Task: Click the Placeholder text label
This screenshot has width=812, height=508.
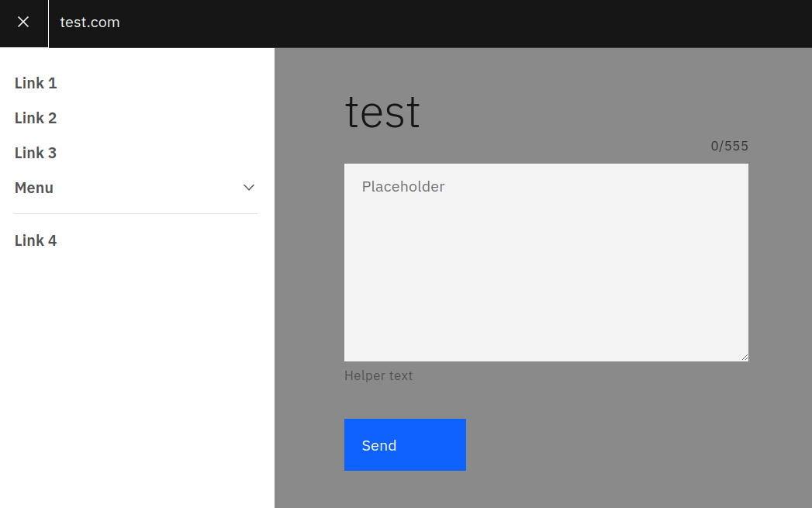Action: pos(403,186)
